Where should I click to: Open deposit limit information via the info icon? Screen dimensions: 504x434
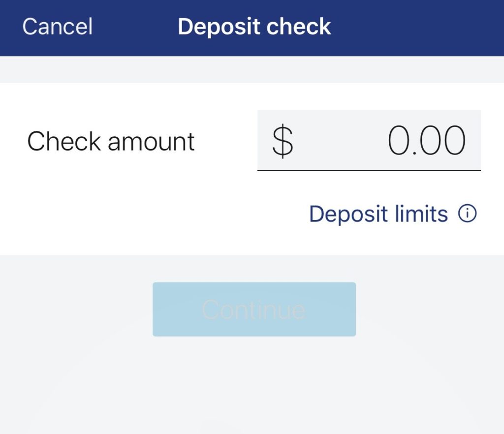point(468,213)
